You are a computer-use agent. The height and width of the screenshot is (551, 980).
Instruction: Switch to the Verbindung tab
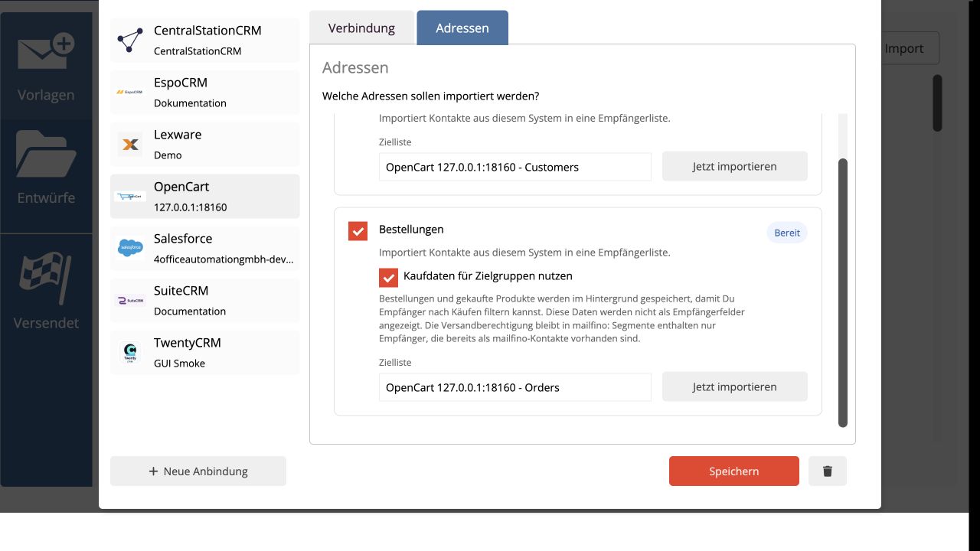(361, 28)
